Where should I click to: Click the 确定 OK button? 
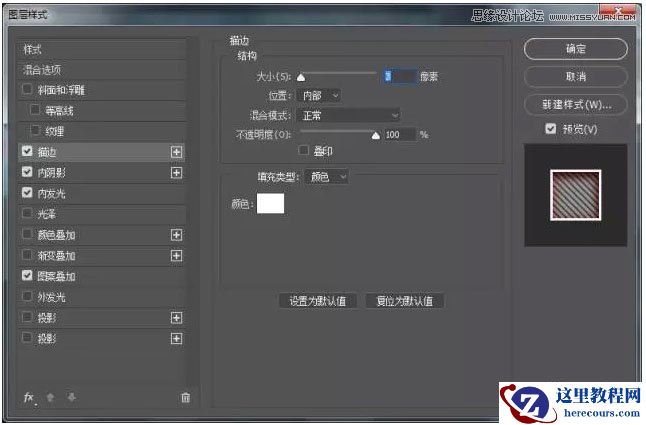576,49
